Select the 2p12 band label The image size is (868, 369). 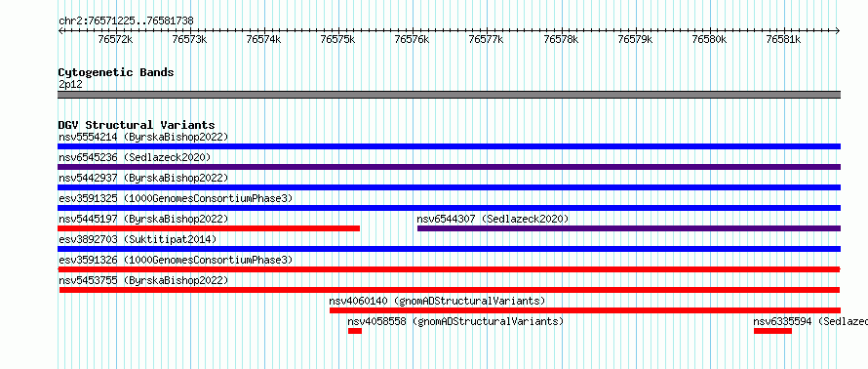coord(70,84)
